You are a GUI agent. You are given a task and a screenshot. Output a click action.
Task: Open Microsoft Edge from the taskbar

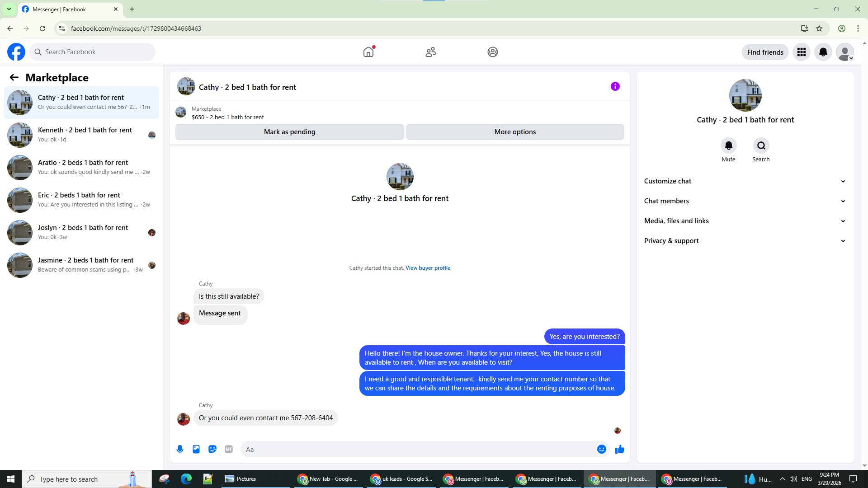tap(186, 479)
